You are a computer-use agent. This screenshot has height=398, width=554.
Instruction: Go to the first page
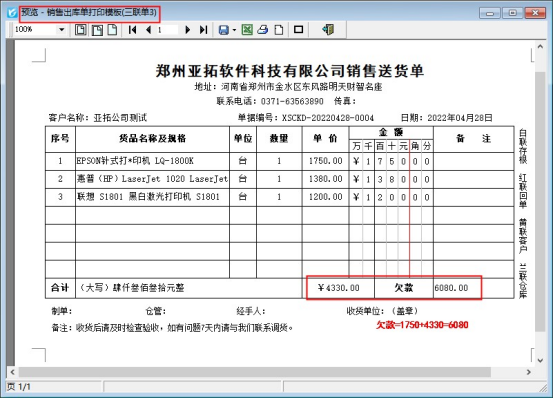pos(132,30)
